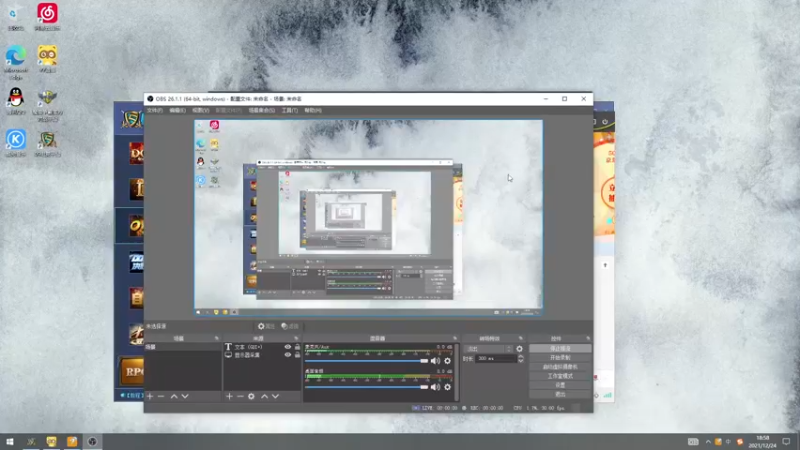Pop out the Scenes dock panel
The image size is (800, 450).
pyautogui.click(x=216, y=338)
